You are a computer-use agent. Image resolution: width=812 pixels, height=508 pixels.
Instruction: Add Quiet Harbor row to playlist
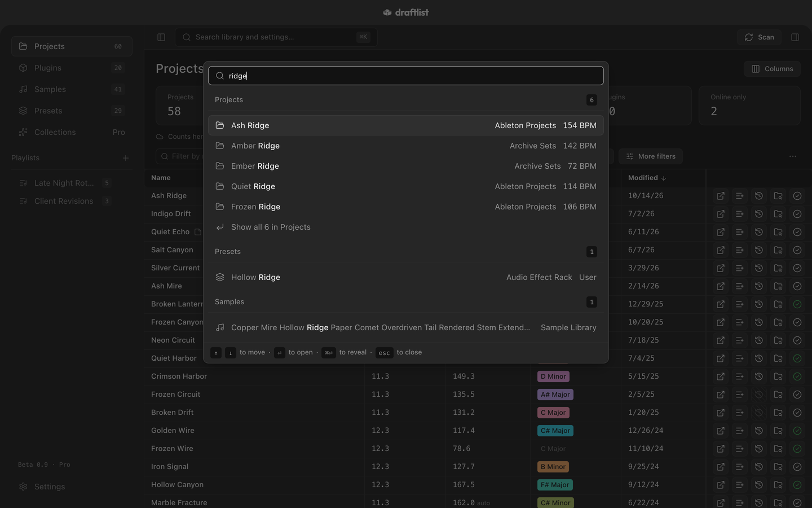coord(740,358)
